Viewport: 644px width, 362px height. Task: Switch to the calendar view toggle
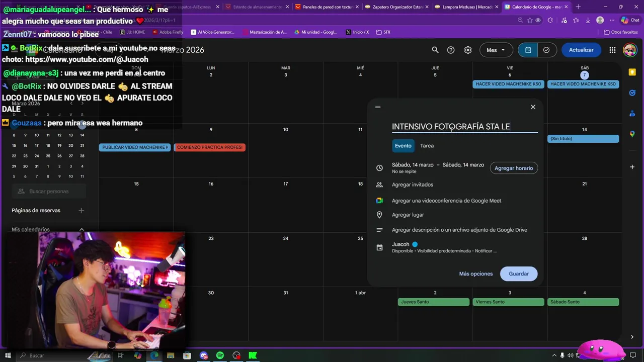[x=528, y=50]
